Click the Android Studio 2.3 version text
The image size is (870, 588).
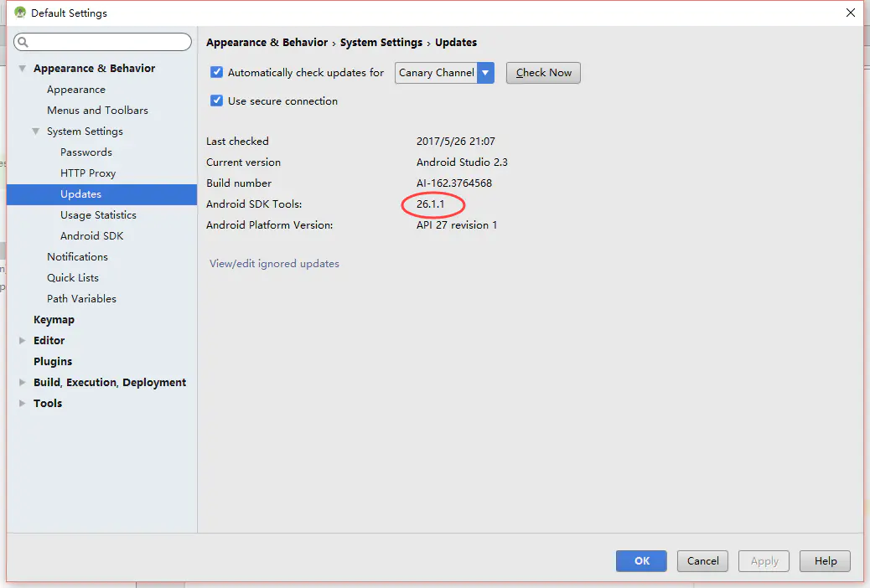(x=462, y=162)
